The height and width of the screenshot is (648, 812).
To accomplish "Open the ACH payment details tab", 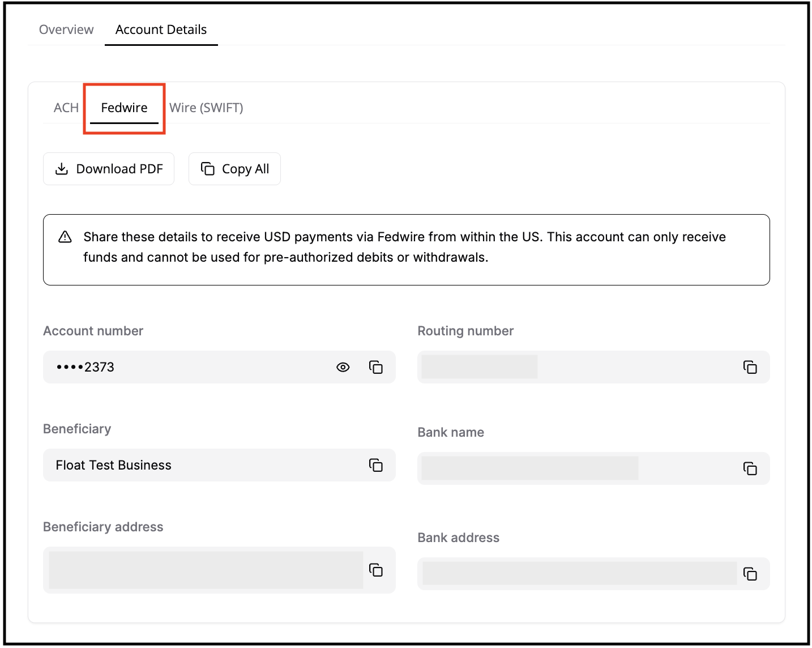I will pos(66,108).
